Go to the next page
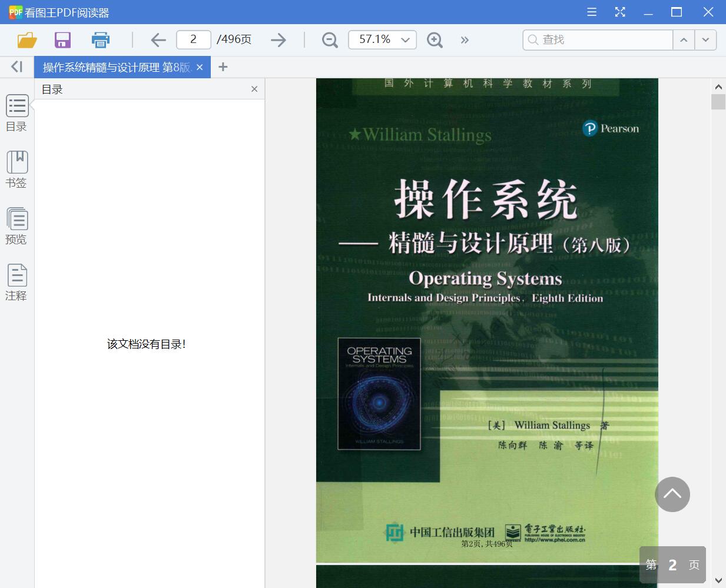The width and height of the screenshot is (726, 588). [278, 39]
